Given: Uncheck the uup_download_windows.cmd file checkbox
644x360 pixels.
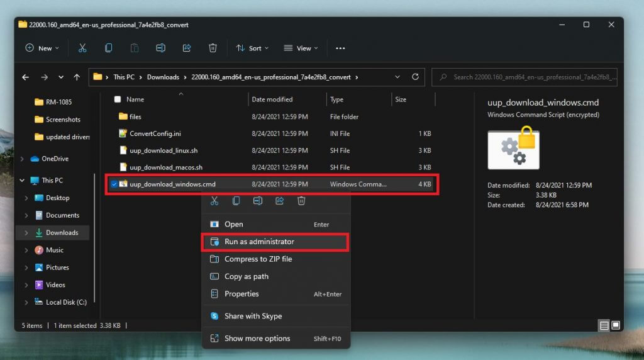Looking at the screenshot, I should point(114,184).
